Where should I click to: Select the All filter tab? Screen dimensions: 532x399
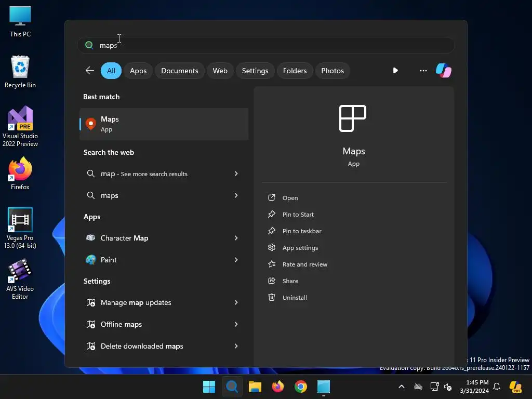coord(111,71)
